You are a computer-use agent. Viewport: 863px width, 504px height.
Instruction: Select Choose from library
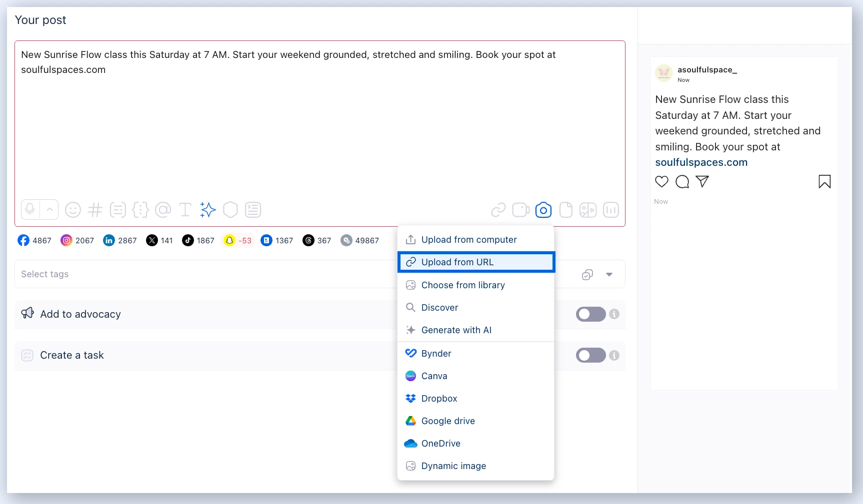pyautogui.click(x=475, y=285)
